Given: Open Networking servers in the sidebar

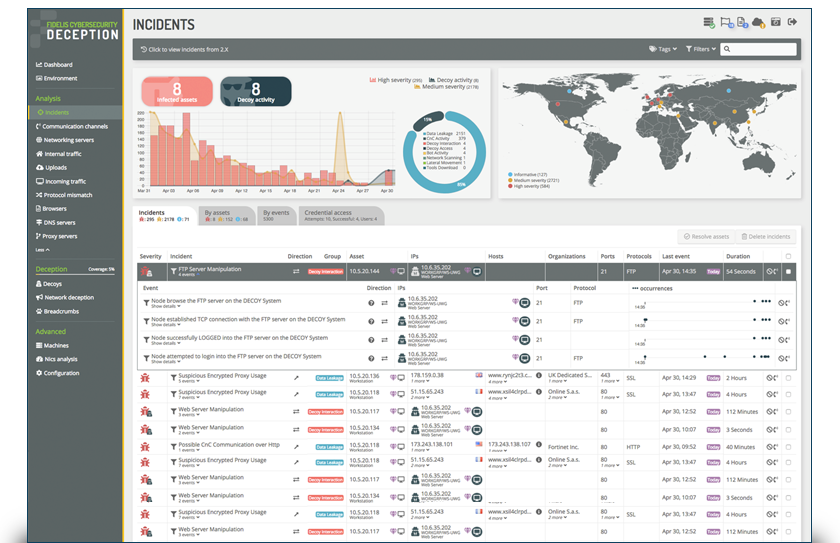Looking at the screenshot, I should (65, 140).
